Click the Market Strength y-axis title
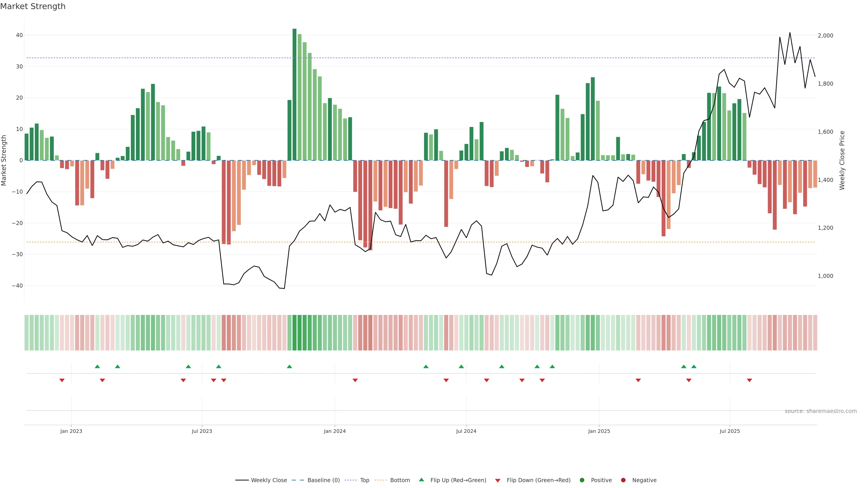Image resolution: width=868 pixels, height=488 pixels. [x=4, y=160]
